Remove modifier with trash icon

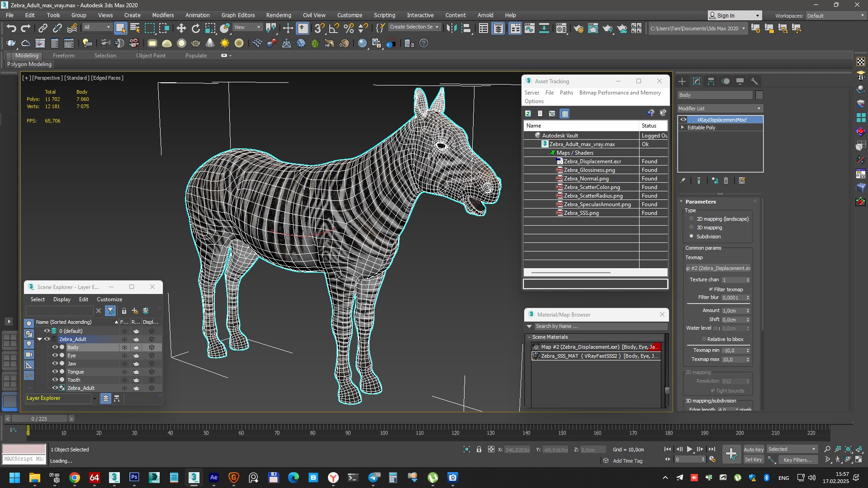(726, 180)
